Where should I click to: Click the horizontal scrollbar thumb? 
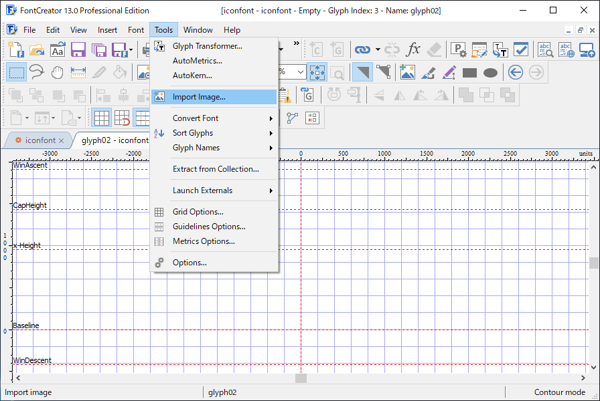(x=301, y=378)
